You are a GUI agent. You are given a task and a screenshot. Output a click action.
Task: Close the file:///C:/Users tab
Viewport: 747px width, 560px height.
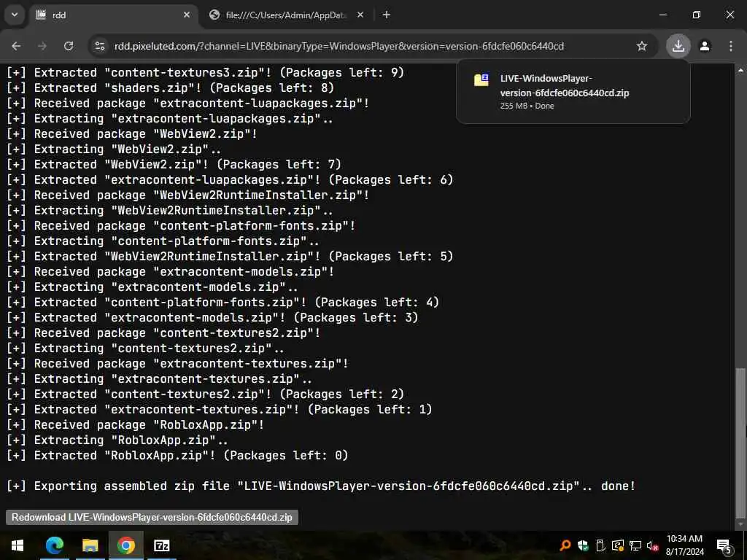coord(360,15)
